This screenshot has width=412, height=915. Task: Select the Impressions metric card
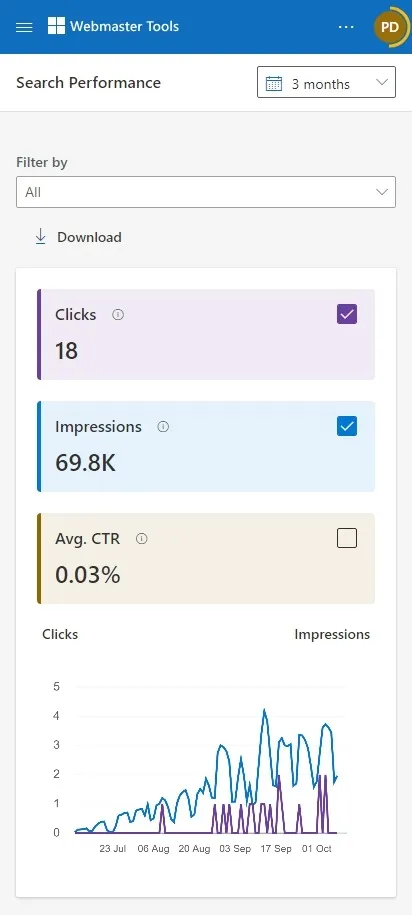click(206, 446)
